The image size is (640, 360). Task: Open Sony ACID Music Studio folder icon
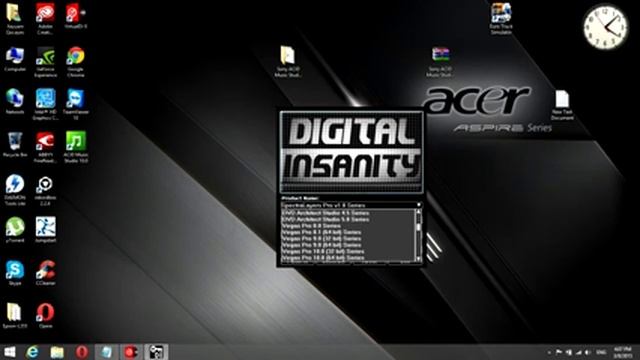click(x=287, y=61)
